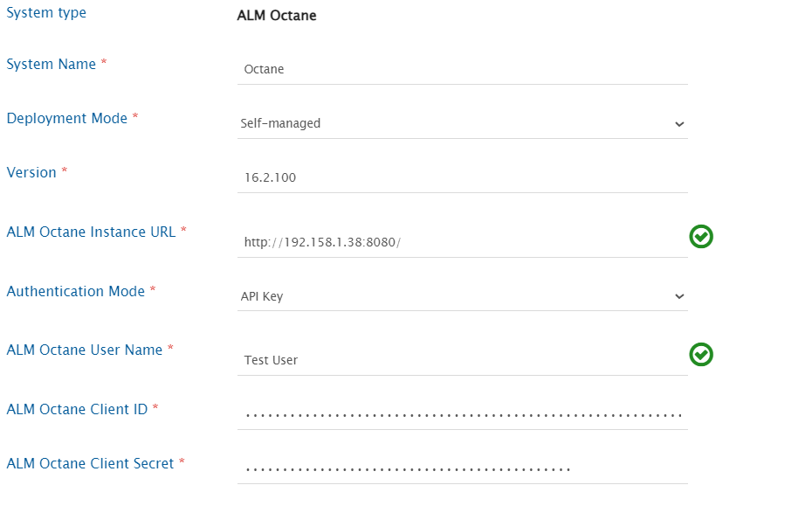Open the Deployment Mode dropdown
The image size is (812, 506).
[x=462, y=124]
